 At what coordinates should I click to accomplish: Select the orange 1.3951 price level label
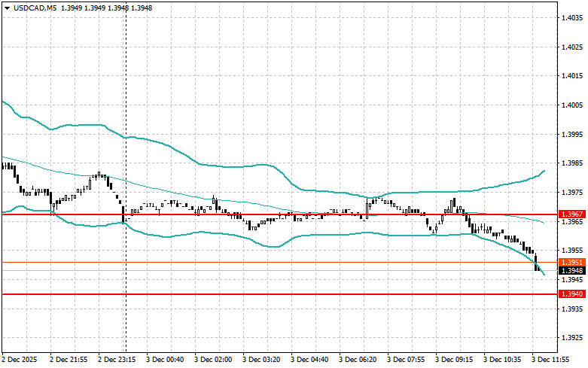(x=572, y=263)
